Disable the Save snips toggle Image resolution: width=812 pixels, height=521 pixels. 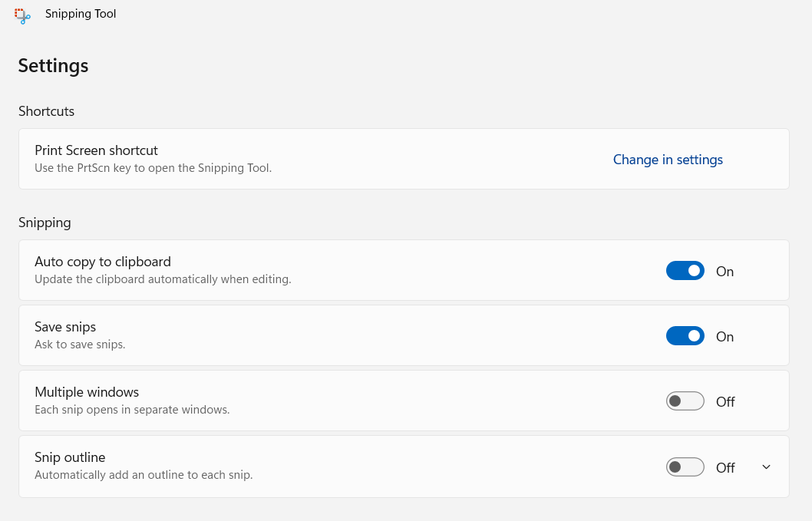(685, 335)
